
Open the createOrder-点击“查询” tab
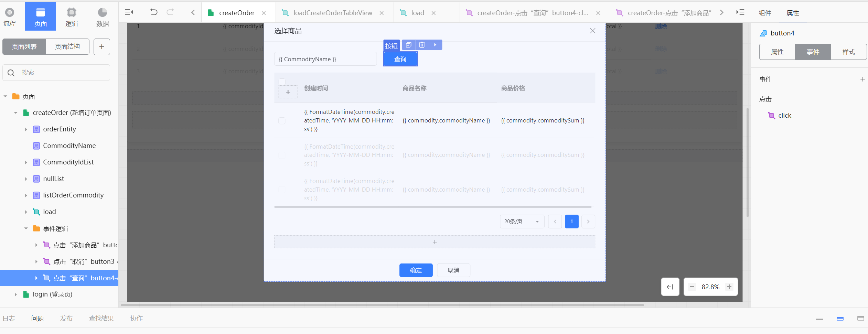tap(533, 13)
